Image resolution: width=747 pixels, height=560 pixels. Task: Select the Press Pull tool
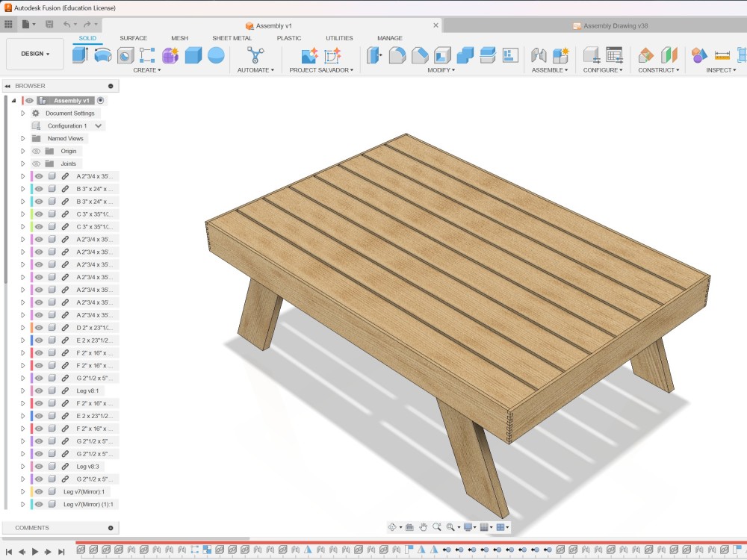[374, 55]
